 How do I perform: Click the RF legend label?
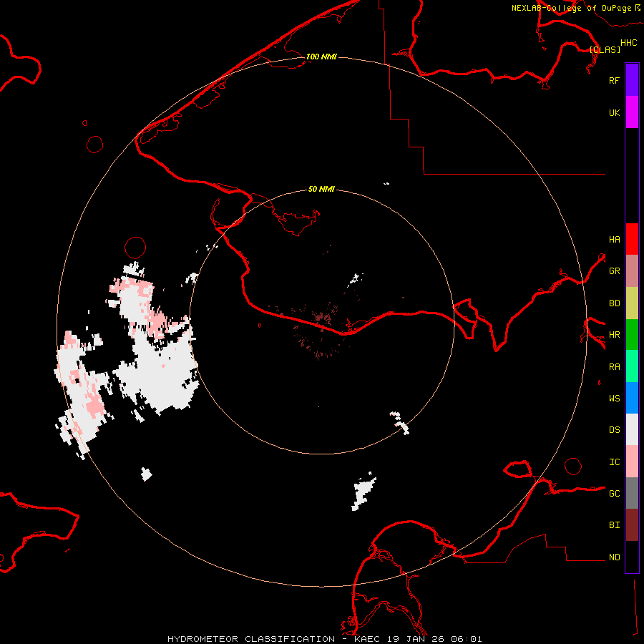614,80
